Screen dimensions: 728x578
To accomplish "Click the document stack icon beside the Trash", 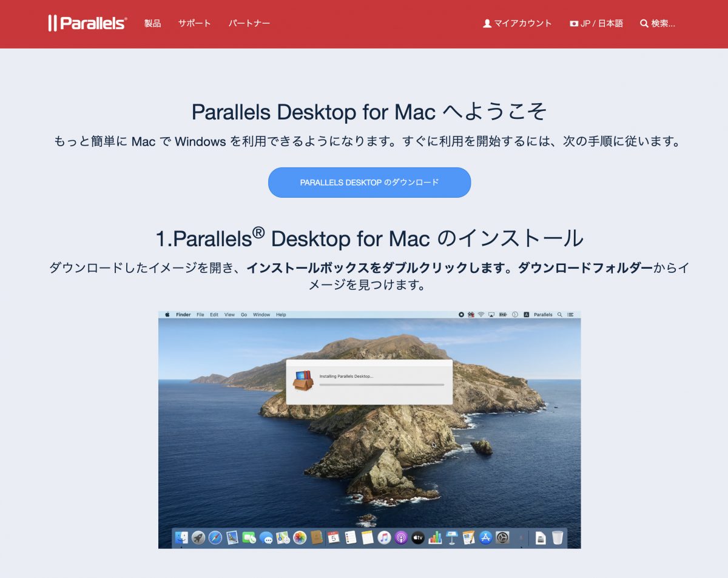I will pyautogui.click(x=541, y=537).
